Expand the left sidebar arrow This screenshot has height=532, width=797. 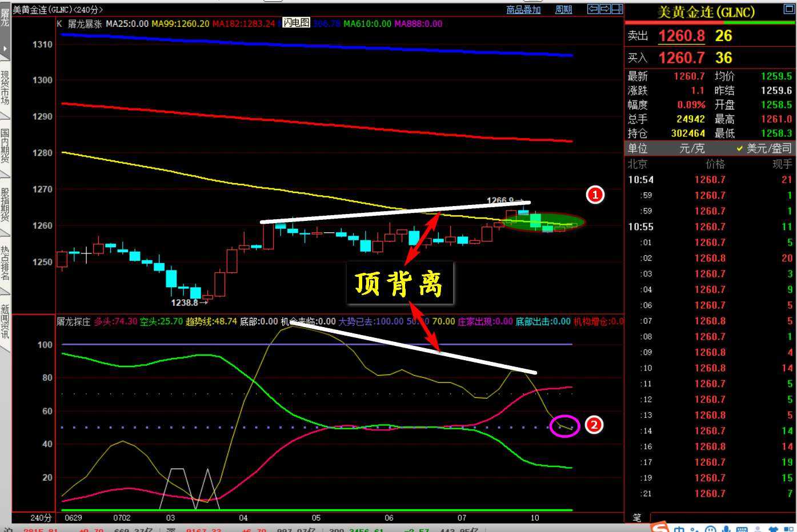click(x=5, y=49)
